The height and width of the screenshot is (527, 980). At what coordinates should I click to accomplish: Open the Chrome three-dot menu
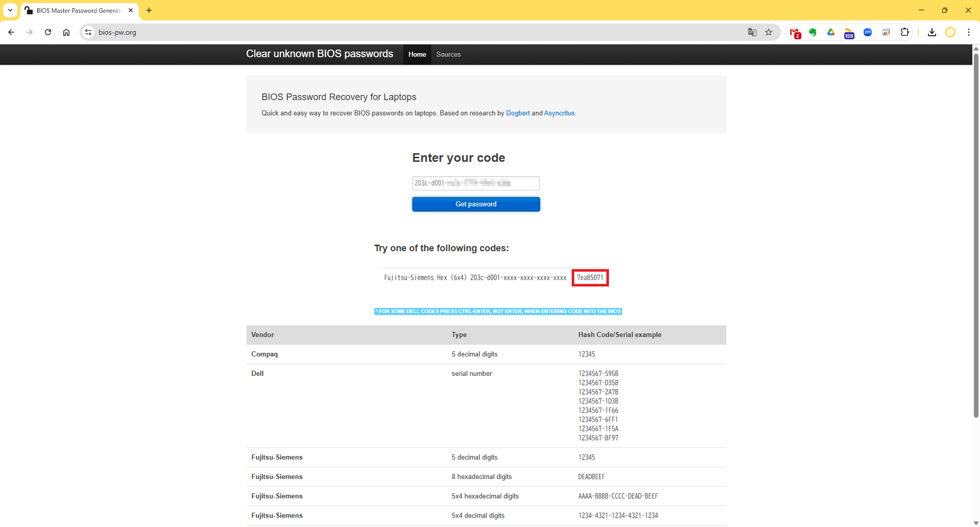pos(969,32)
